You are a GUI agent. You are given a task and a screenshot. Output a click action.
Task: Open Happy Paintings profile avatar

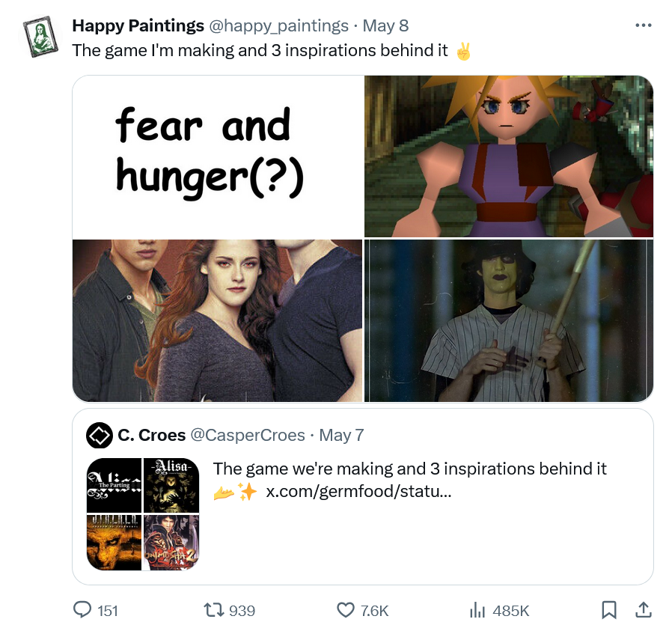(36, 38)
